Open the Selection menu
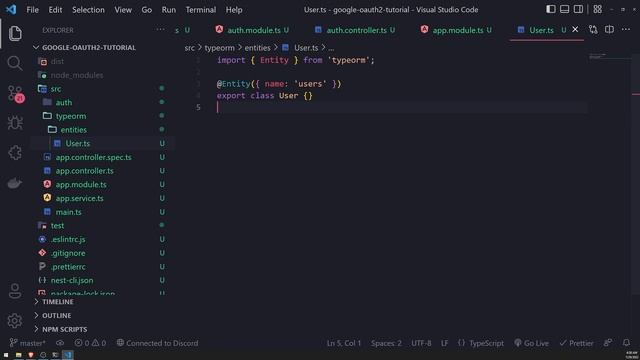The width and height of the screenshot is (640, 360). tap(88, 9)
